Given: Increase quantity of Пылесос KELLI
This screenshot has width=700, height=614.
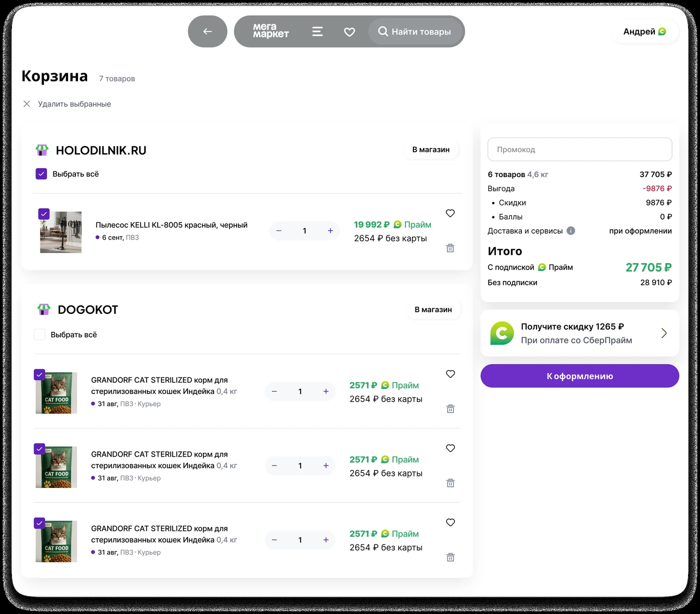Looking at the screenshot, I should point(330,231).
